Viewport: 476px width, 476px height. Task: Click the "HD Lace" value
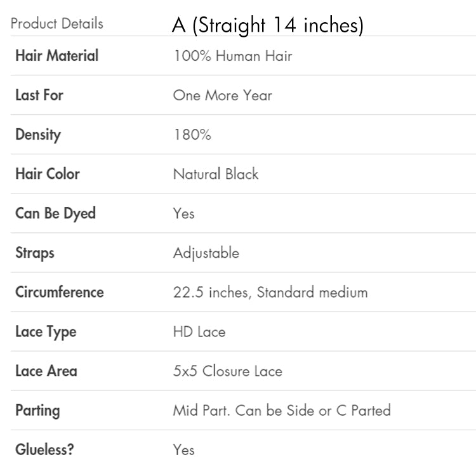[199, 332]
